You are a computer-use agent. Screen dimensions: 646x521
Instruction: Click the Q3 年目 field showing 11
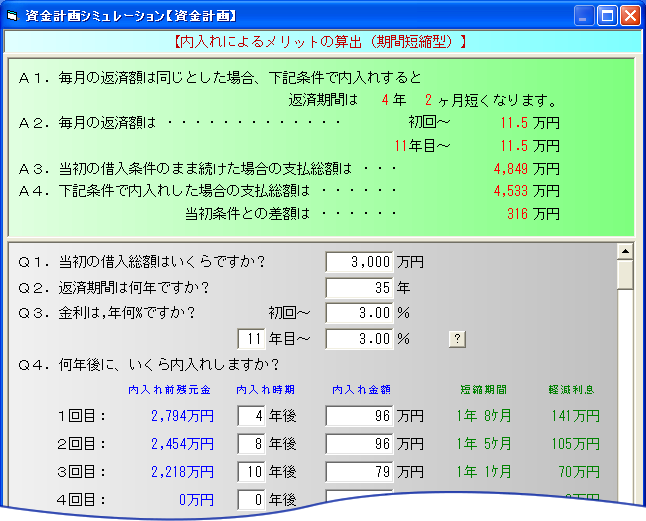pyautogui.click(x=250, y=339)
